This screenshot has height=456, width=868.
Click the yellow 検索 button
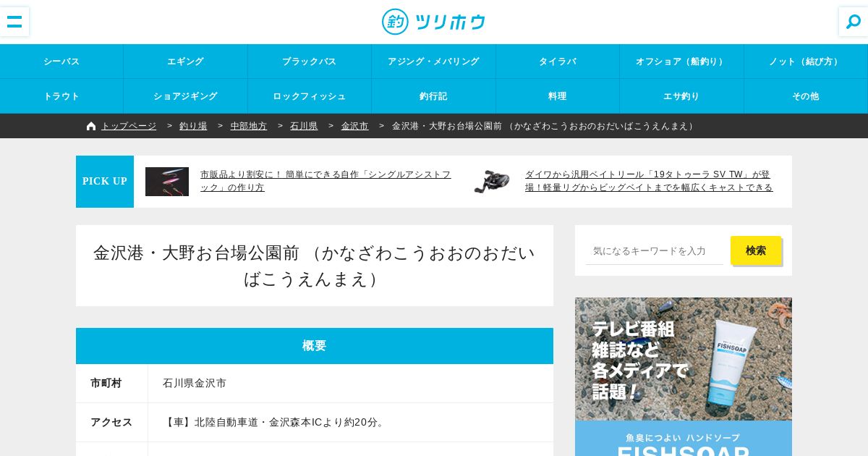[x=756, y=250]
